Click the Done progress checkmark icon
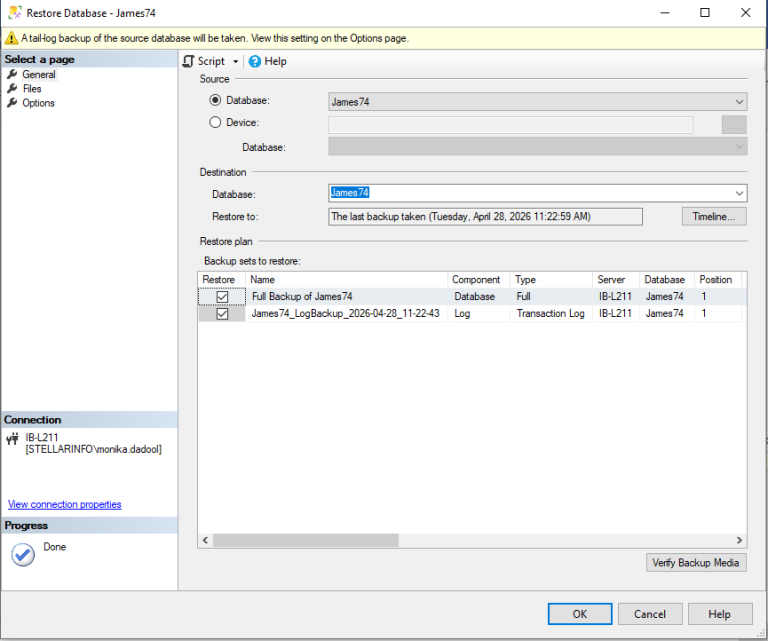Screen dimensions: 768x641 [23, 555]
